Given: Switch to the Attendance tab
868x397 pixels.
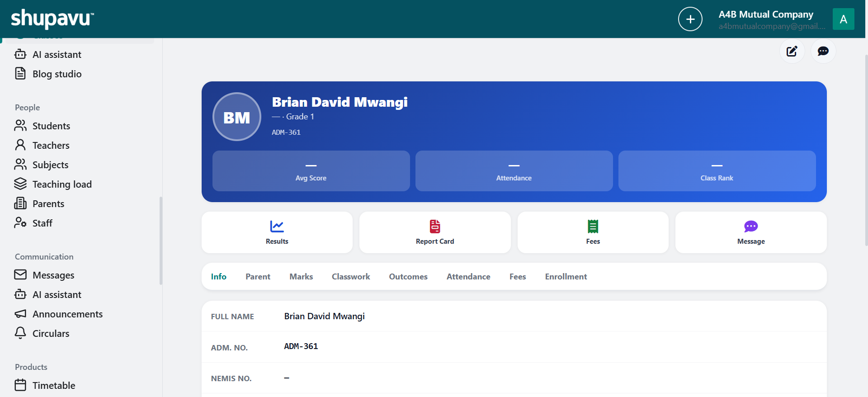Looking at the screenshot, I should click(x=468, y=277).
